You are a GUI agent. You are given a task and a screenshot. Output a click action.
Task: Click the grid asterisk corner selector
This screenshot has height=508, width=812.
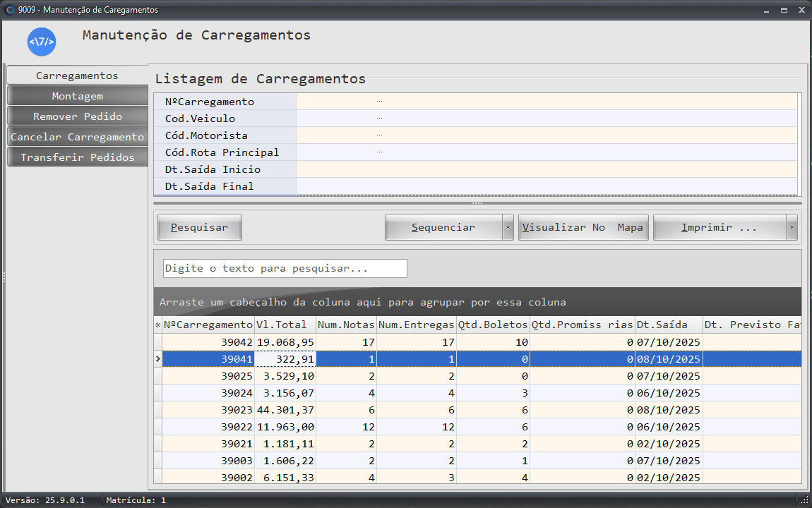point(158,325)
